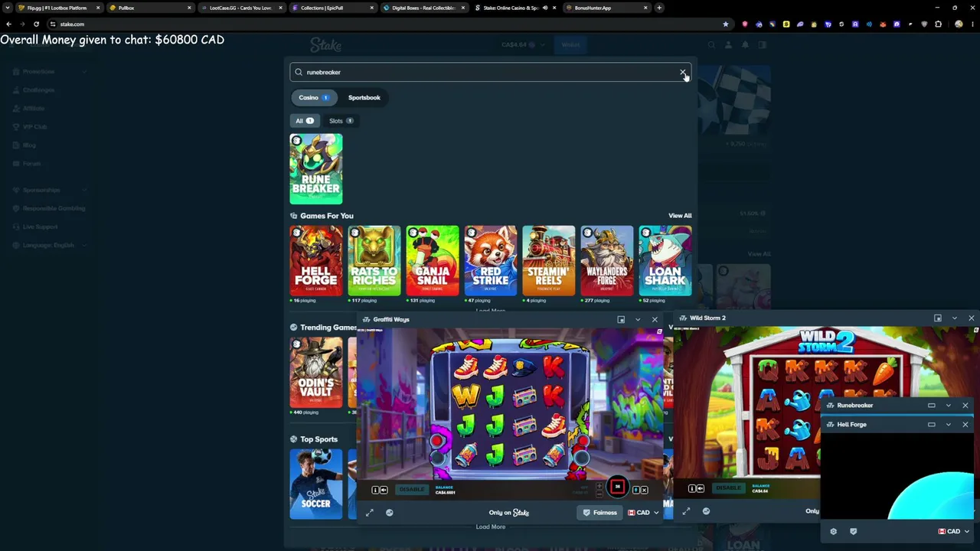
Task: Open the Steamin' Reels game thumbnail
Action: 549,261
